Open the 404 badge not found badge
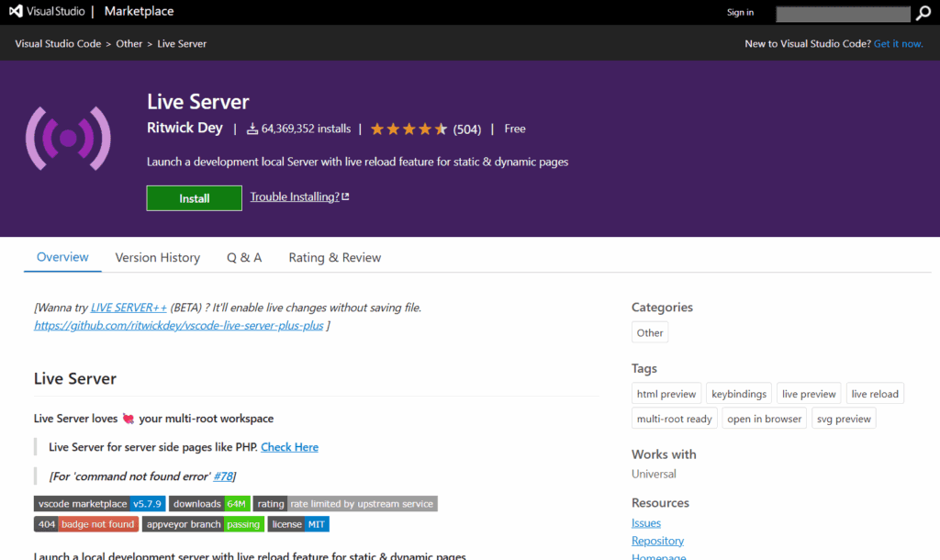 coord(86,524)
